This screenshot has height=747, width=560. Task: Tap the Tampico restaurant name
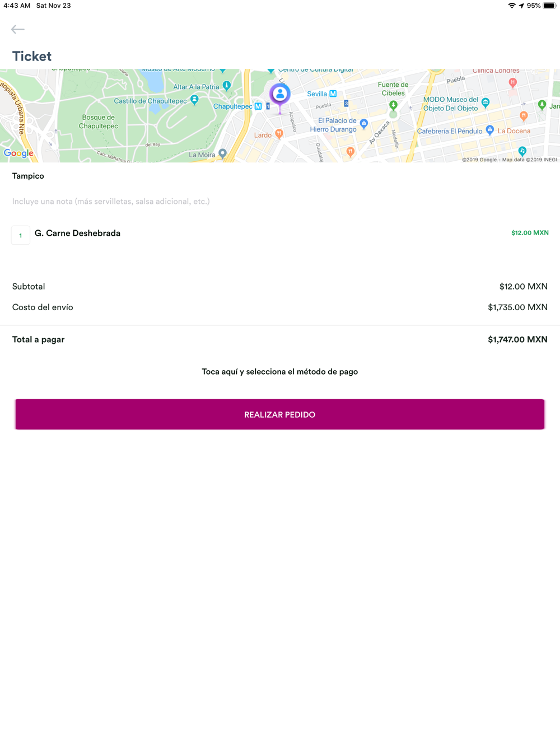tap(28, 176)
